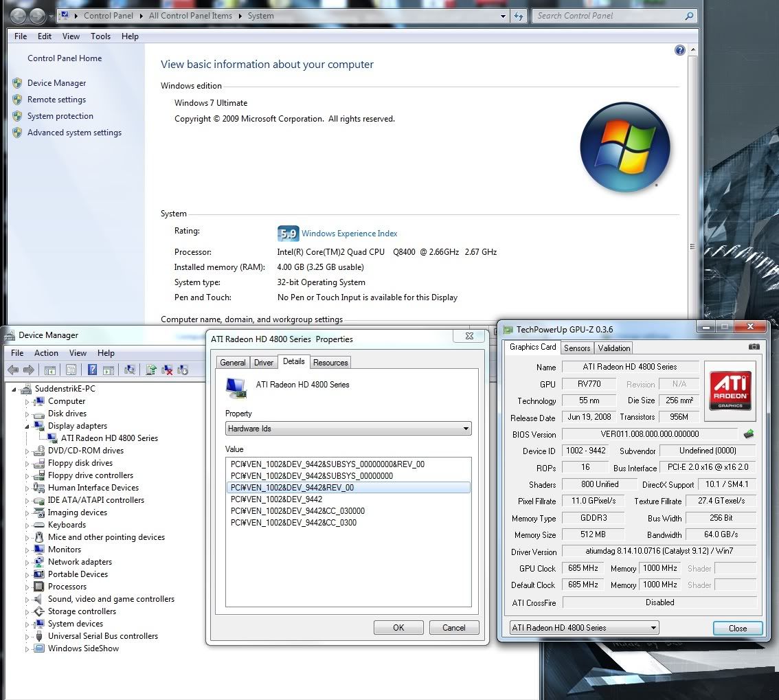Open Advanced system settings link
Viewport: 779px width, 700px height.
point(74,133)
